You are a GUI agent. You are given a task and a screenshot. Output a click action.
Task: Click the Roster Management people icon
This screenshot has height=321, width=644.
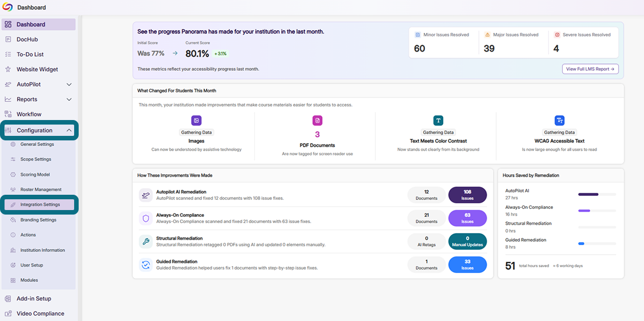(x=12, y=190)
